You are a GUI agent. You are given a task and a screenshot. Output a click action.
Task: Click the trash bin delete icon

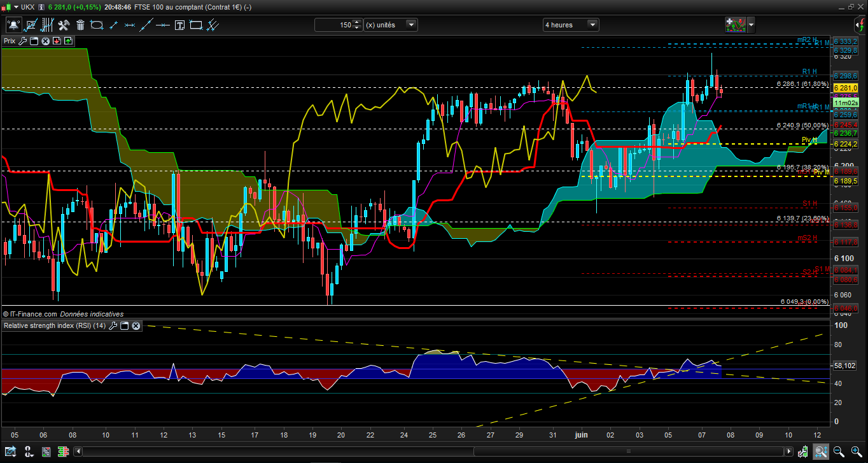click(80, 25)
